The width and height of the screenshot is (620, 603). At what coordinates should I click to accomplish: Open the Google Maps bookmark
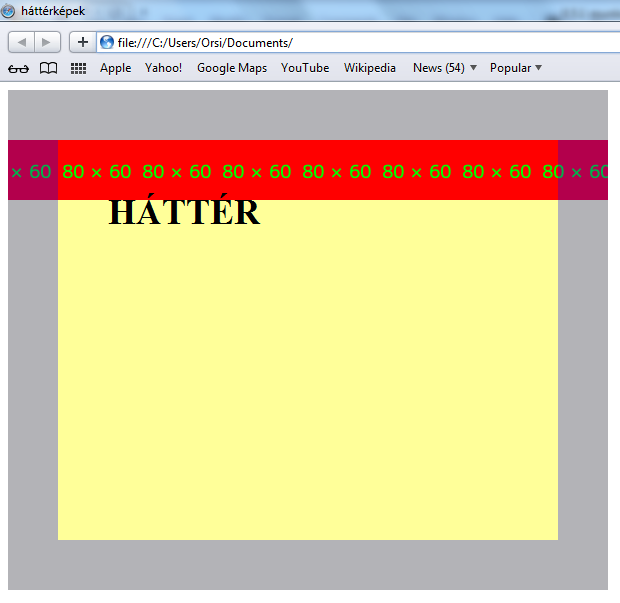coord(232,68)
